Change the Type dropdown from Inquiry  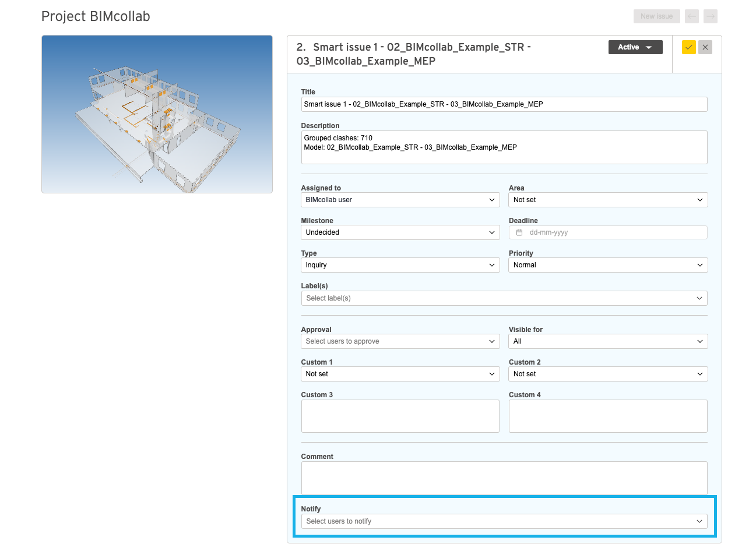[x=400, y=265]
